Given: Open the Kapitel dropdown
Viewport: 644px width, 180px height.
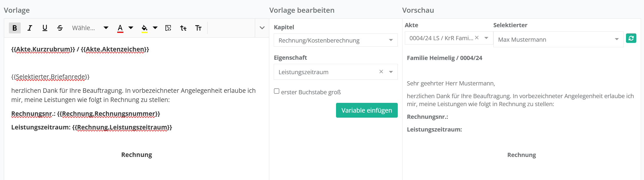Looking at the screenshot, I should (x=335, y=40).
